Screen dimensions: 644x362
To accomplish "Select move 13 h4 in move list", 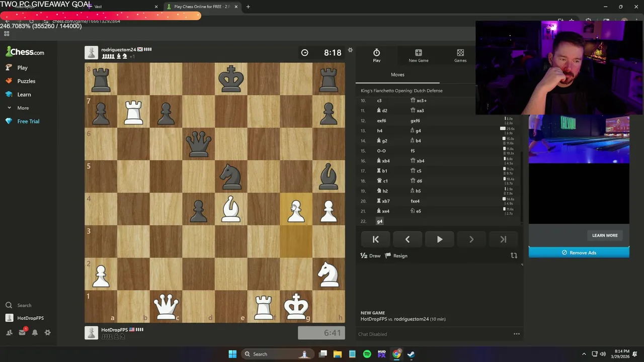I will click(380, 131).
